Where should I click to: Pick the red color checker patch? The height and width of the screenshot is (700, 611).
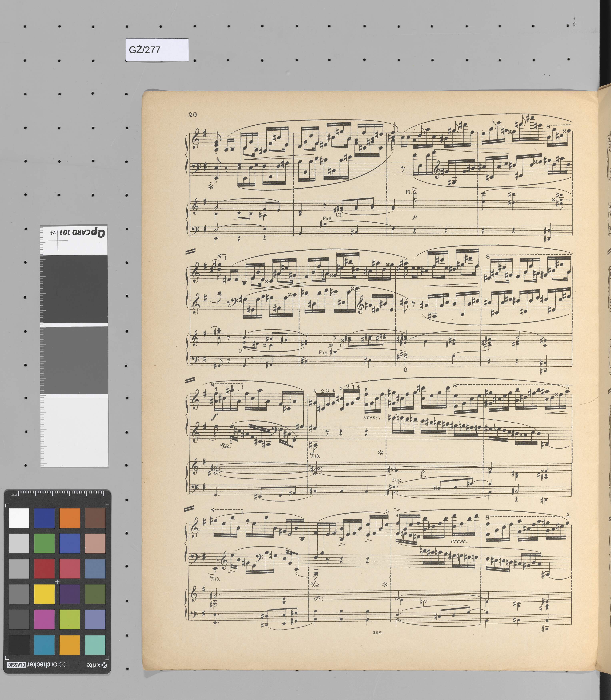pos(44,569)
